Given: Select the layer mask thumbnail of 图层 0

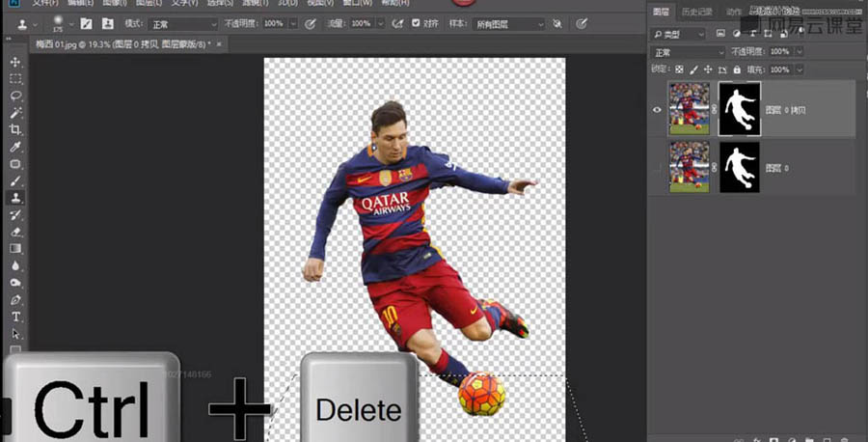Looking at the screenshot, I should point(740,167).
